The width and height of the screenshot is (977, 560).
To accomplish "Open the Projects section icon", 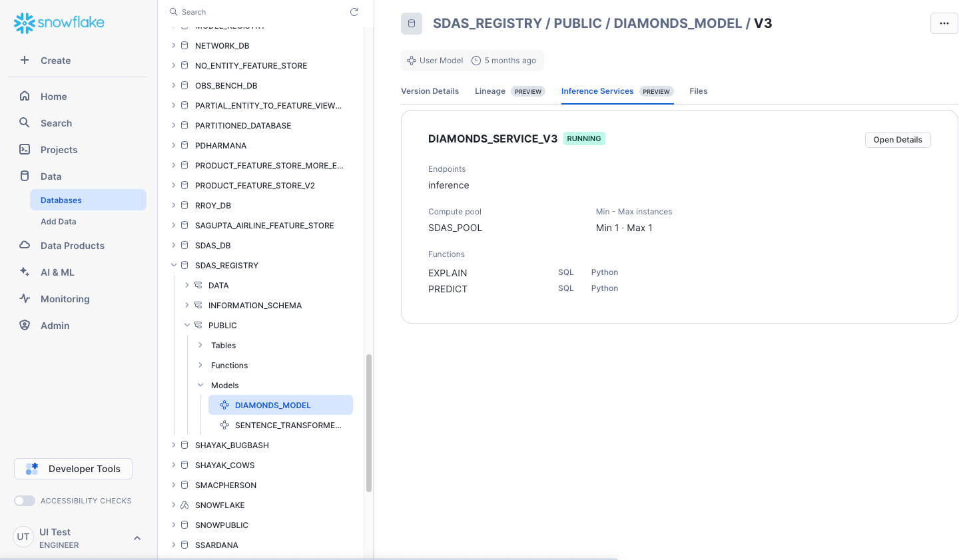I will 25,150.
